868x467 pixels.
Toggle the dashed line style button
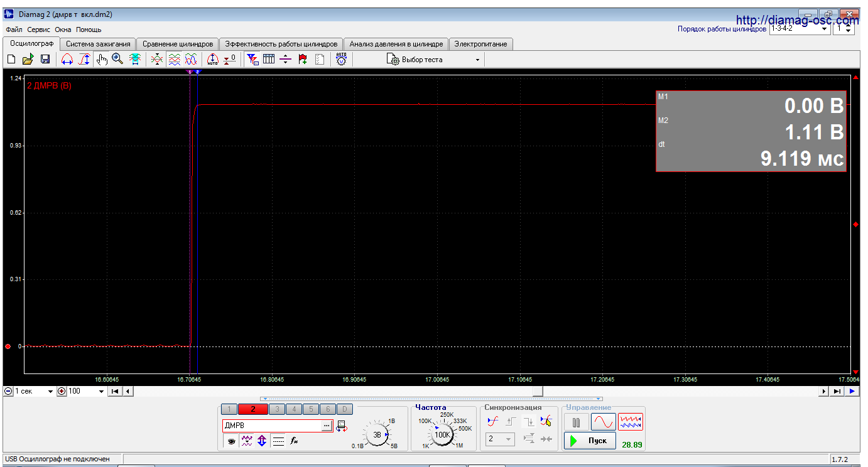click(x=278, y=441)
